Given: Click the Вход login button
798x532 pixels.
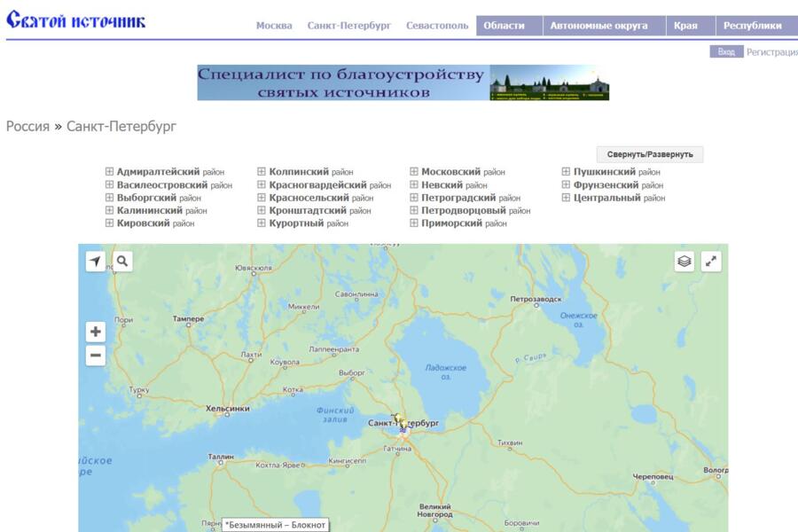Looking at the screenshot, I should 726,52.
